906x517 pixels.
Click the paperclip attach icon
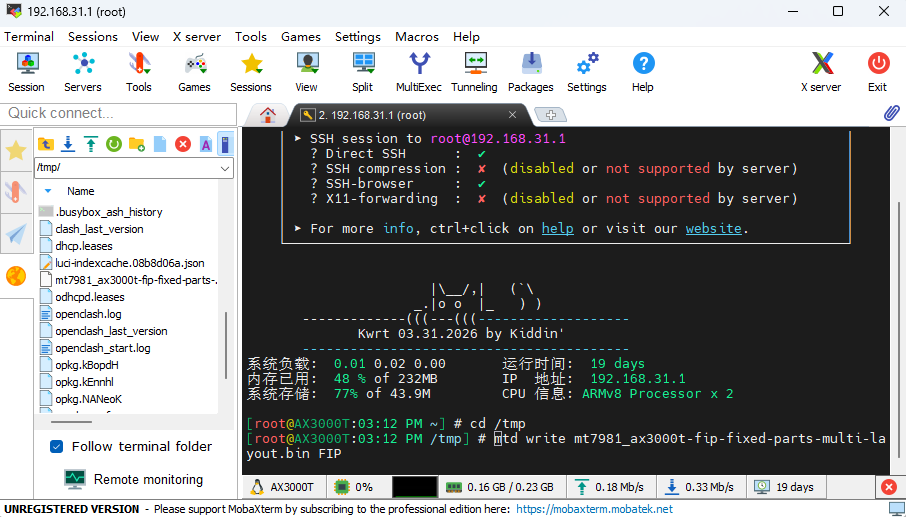892,113
